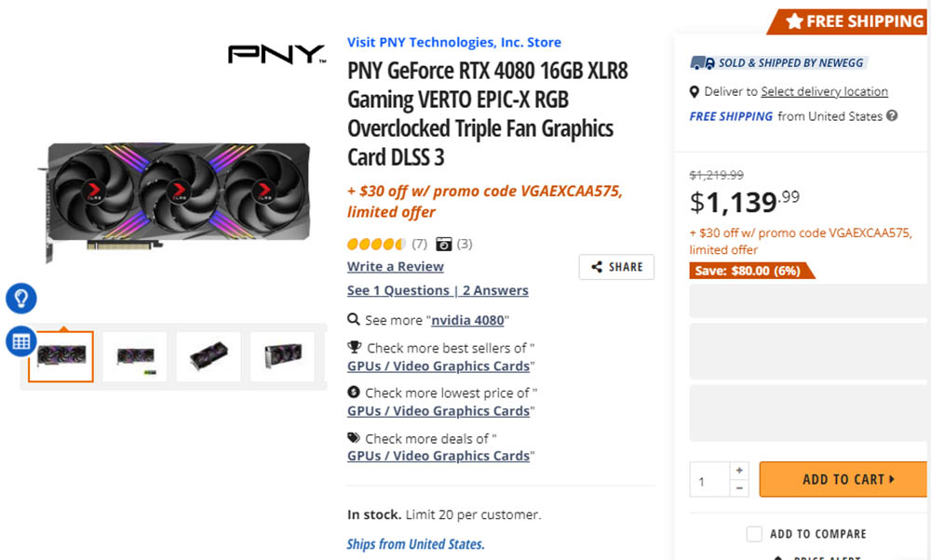Click the free shipping help question icon
The image size is (931, 560).
click(x=892, y=115)
